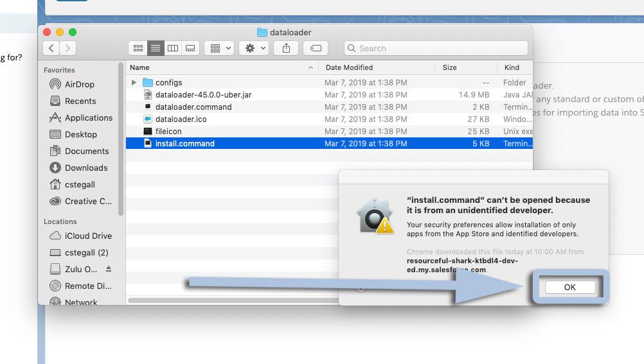This screenshot has height=364, width=644.
Task: Open the gear Action dropdown menu
Action: pyautogui.click(x=253, y=48)
